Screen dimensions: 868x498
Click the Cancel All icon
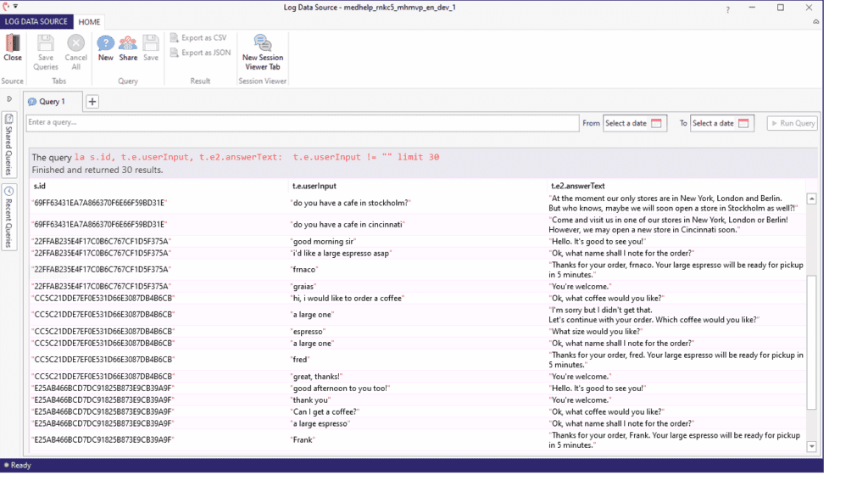coord(75,43)
